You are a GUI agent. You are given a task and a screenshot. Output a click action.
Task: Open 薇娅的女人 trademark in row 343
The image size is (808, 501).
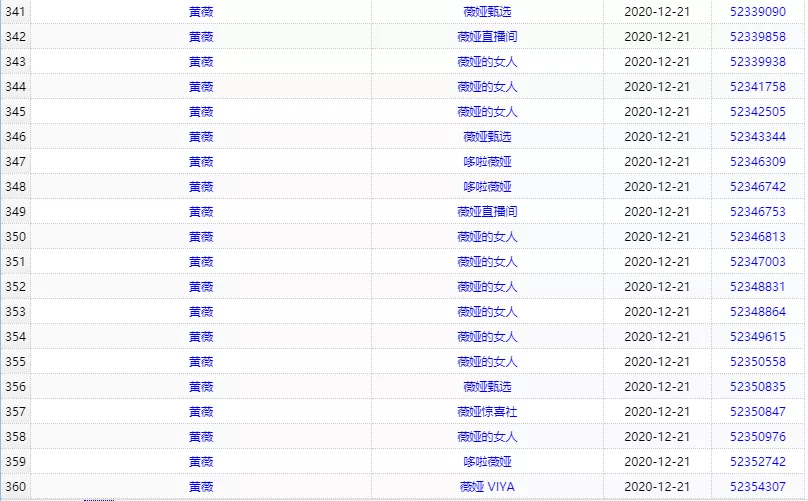coord(487,62)
